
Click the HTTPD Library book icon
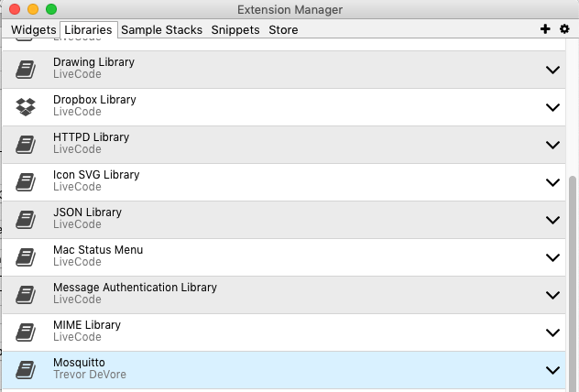(26, 144)
